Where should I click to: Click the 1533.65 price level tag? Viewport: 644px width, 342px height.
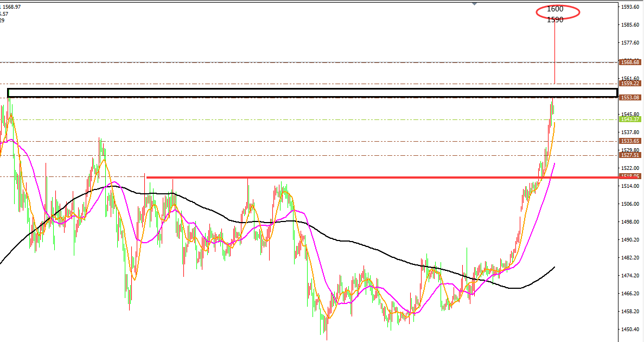(x=630, y=141)
